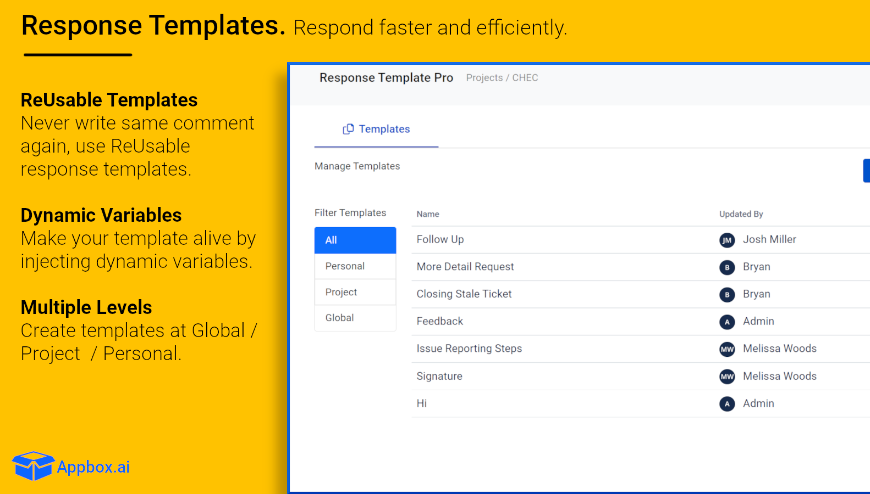Click Bryan name in More Detail Request row
The width and height of the screenshot is (870, 494).
click(756, 267)
